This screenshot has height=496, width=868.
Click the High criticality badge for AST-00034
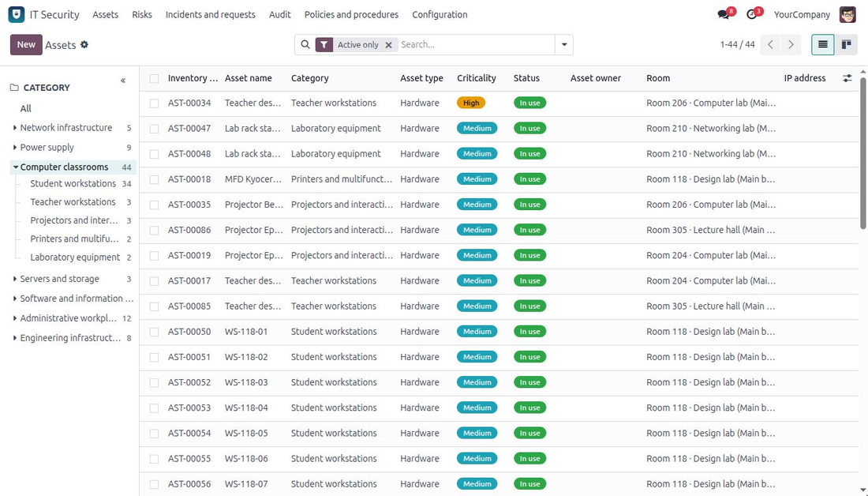pyautogui.click(x=471, y=103)
